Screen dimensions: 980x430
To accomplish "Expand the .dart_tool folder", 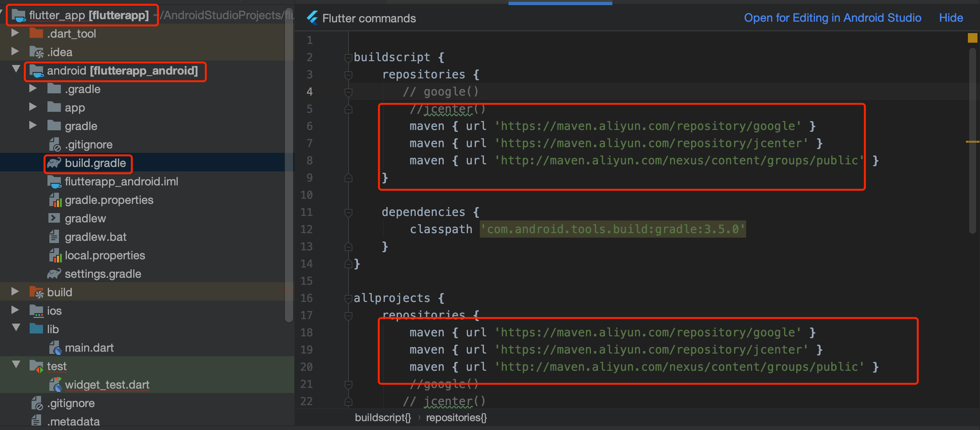I will (x=15, y=33).
